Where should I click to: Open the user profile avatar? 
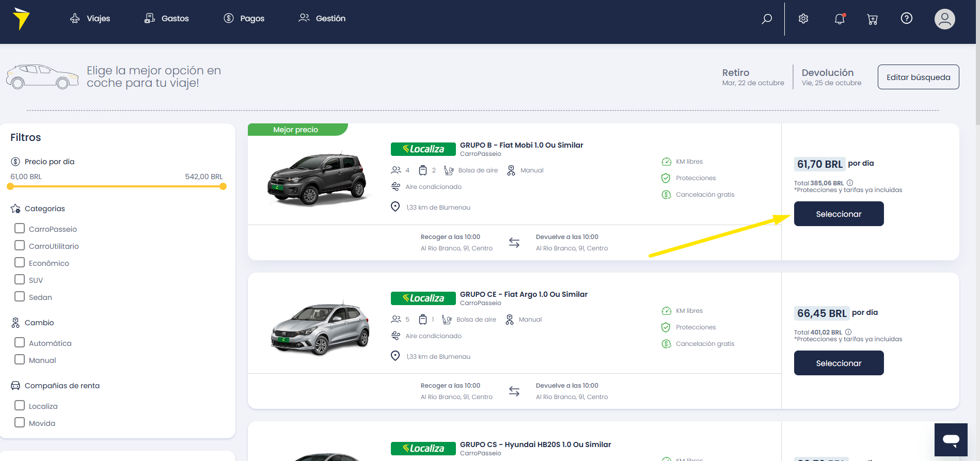[945, 19]
